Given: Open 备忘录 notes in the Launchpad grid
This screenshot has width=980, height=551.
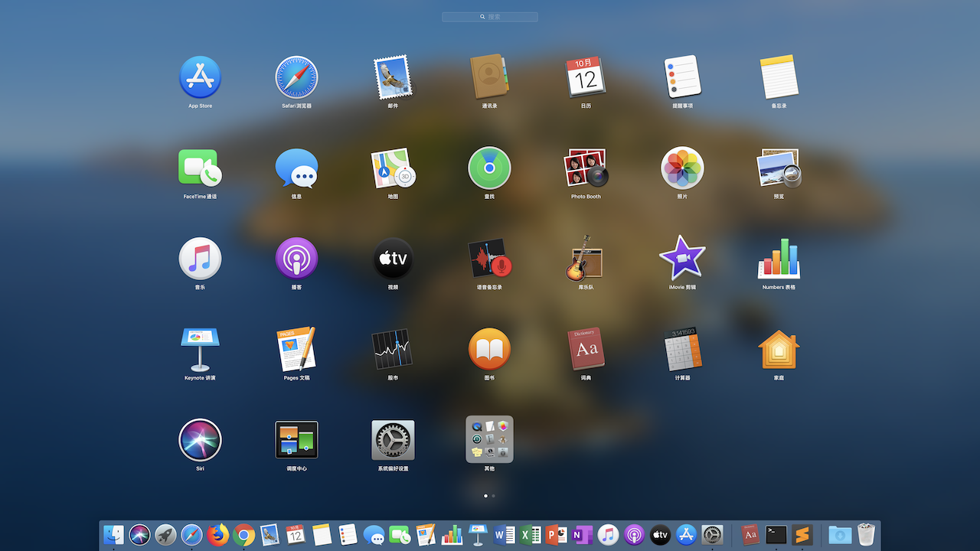Looking at the screenshot, I should pos(779,77).
